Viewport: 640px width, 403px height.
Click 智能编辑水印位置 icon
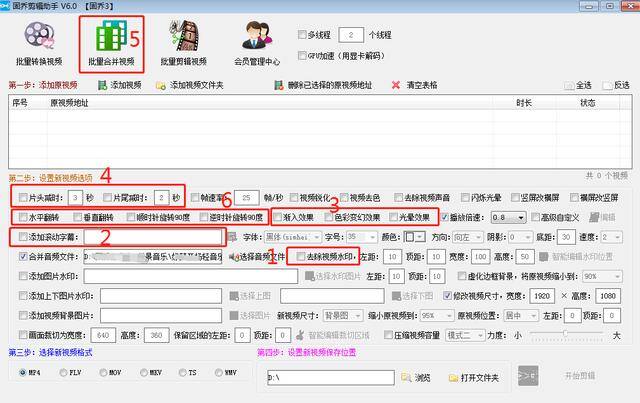coord(543,257)
